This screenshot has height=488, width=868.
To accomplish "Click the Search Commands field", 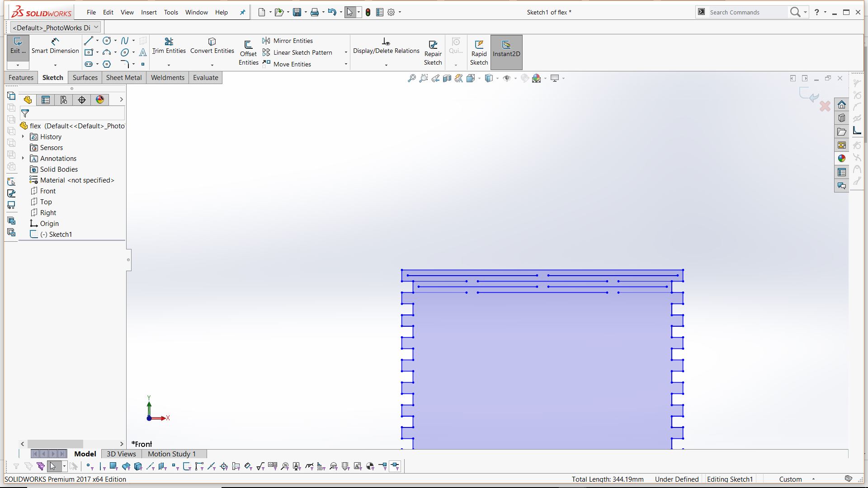I will tap(746, 12).
